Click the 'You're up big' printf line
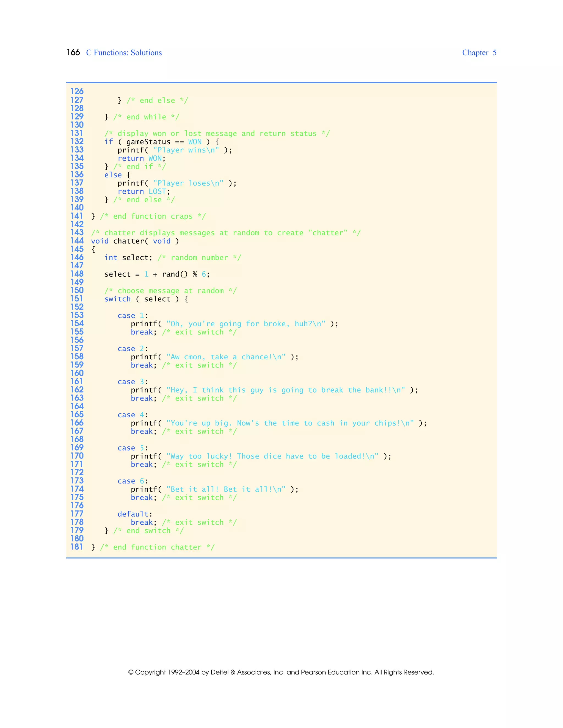This screenshot has height=728, width=563. pos(278,423)
